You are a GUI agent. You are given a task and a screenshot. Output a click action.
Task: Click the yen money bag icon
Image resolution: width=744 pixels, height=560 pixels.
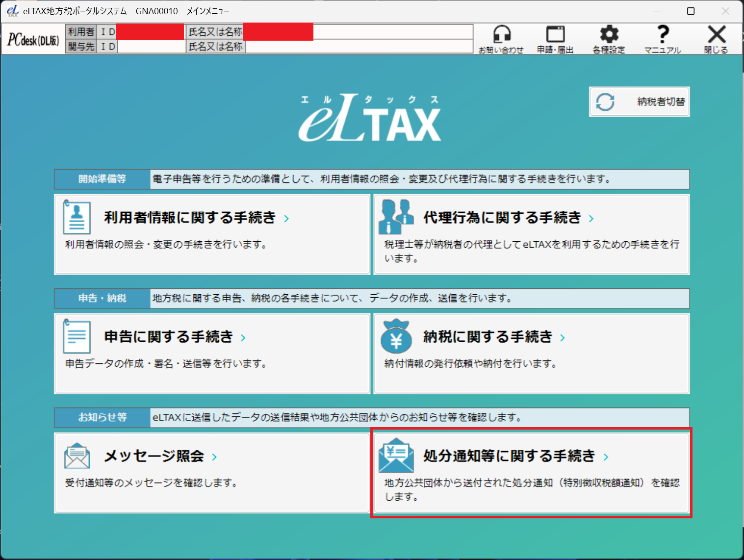pyautogui.click(x=396, y=336)
